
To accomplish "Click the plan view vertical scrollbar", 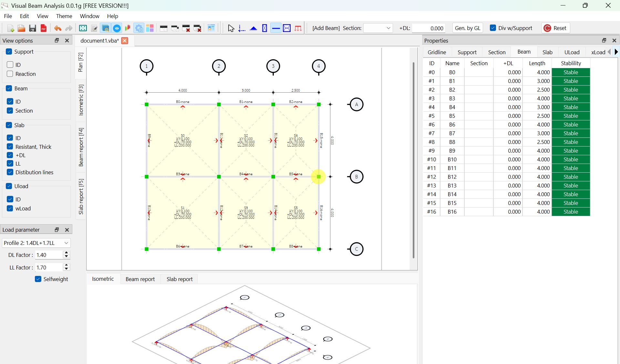I will tap(413, 160).
